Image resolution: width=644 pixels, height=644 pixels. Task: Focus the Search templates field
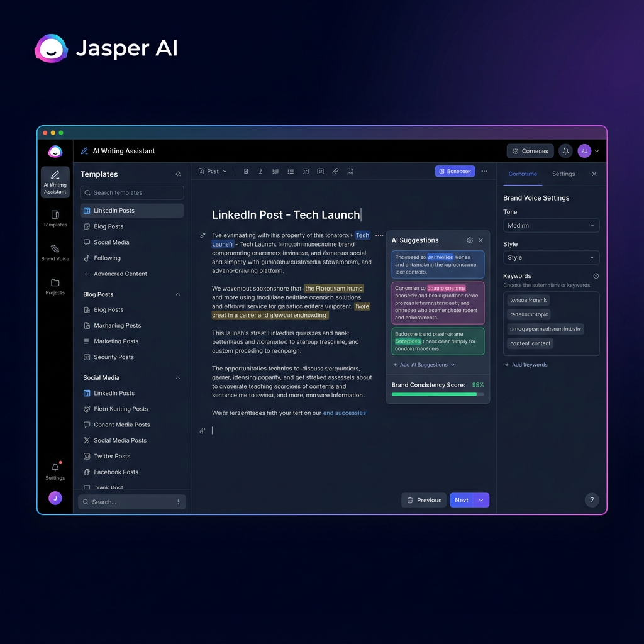[x=132, y=192]
